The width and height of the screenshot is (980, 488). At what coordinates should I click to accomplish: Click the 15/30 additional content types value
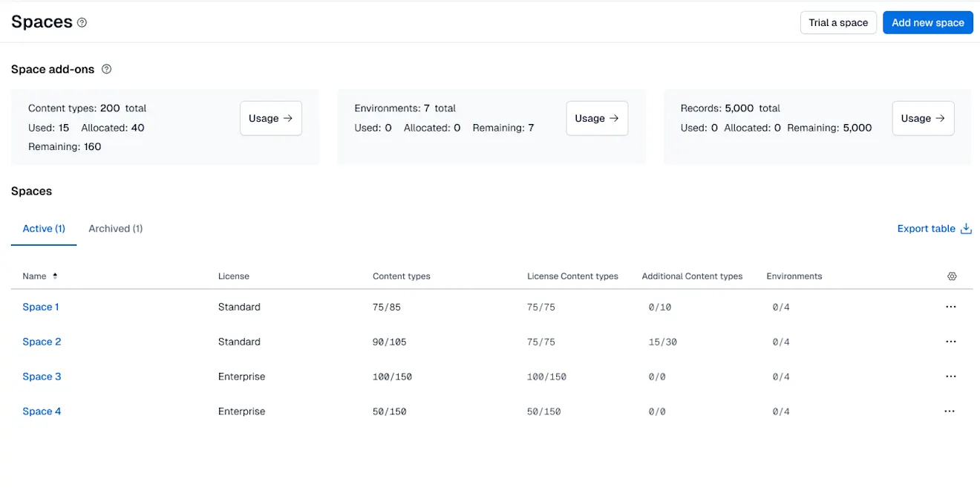(663, 342)
